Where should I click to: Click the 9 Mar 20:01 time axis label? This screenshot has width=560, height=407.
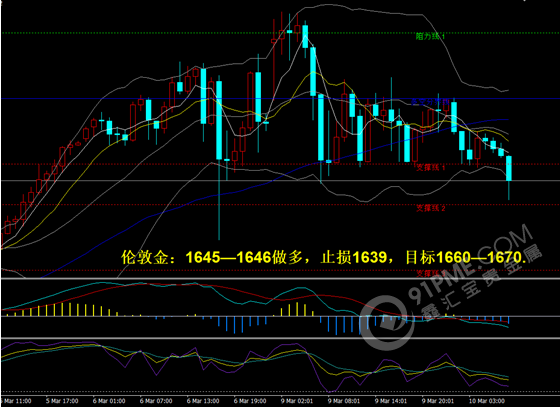(438, 401)
